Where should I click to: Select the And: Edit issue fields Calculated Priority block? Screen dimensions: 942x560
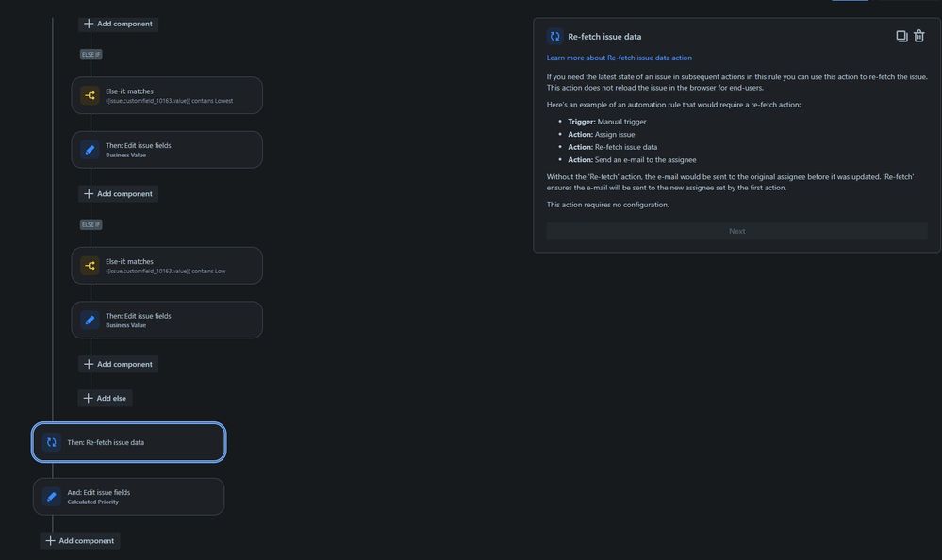pos(127,495)
